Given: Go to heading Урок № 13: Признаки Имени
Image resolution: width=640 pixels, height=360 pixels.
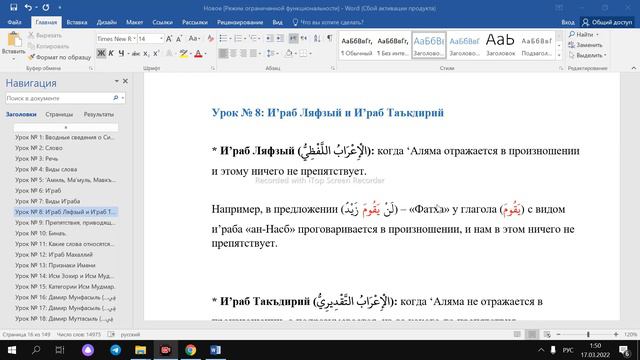Looking at the screenshot, I should point(66,265).
